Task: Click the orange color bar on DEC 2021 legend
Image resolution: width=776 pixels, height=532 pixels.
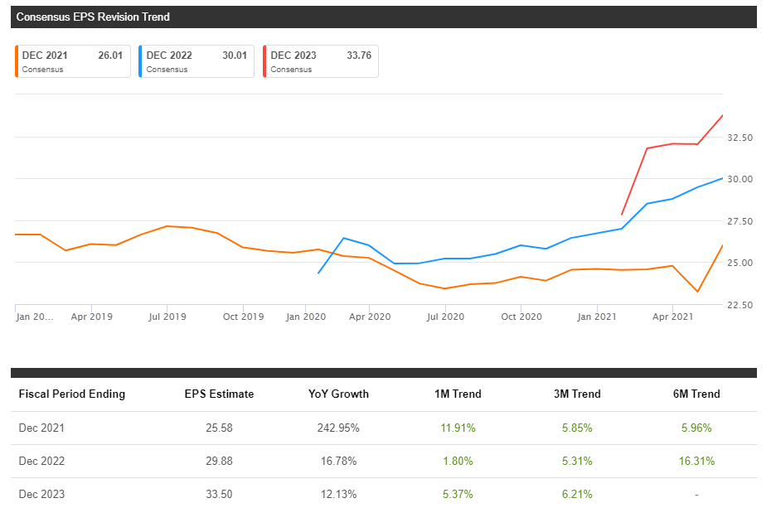Action: (x=16, y=61)
